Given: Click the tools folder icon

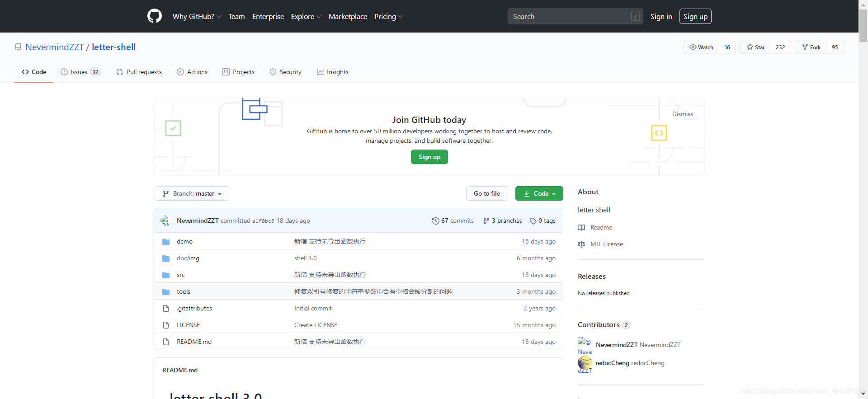Looking at the screenshot, I should coord(166,292).
